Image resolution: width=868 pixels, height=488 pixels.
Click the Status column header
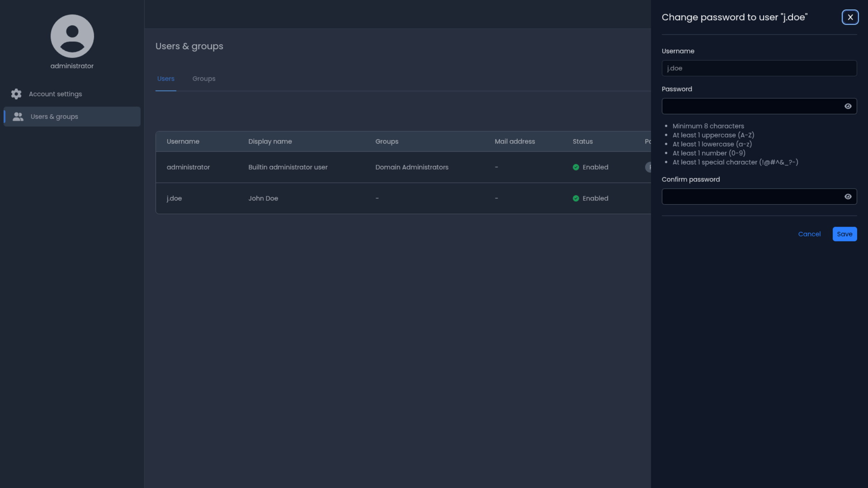coord(583,141)
